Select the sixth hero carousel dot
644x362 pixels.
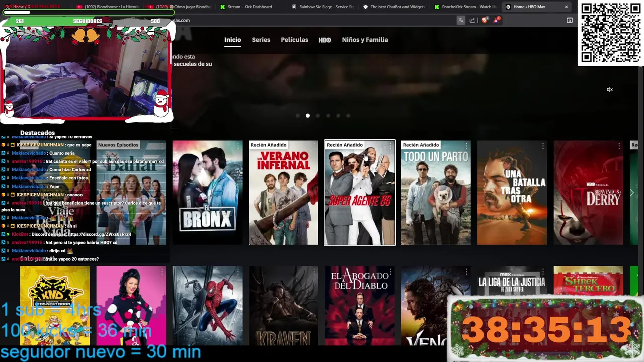(x=348, y=116)
